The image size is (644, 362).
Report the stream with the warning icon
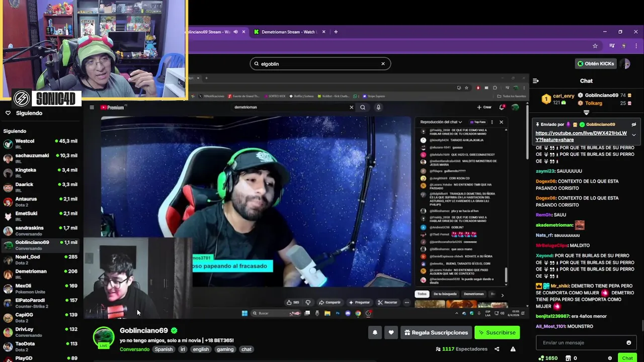coord(513,349)
